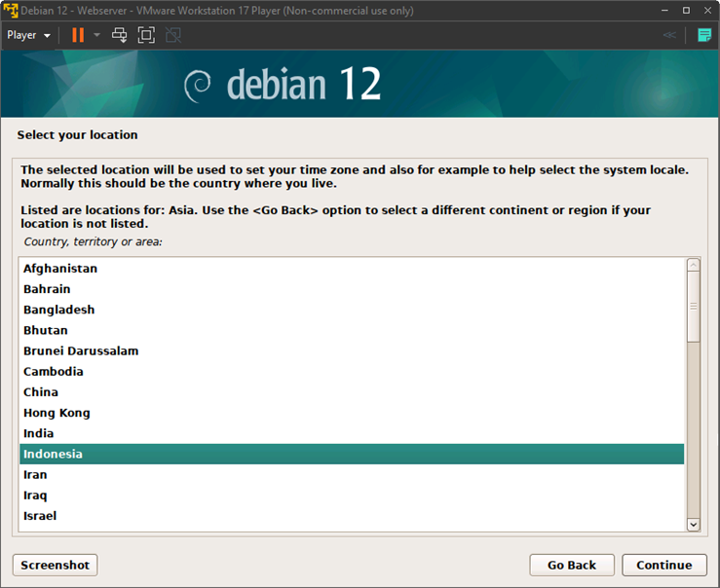Image resolution: width=720 pixels, height=588 pixels.
Task: Enter full screen mode via toolbar icon
Action: click(x=146, y=35)
